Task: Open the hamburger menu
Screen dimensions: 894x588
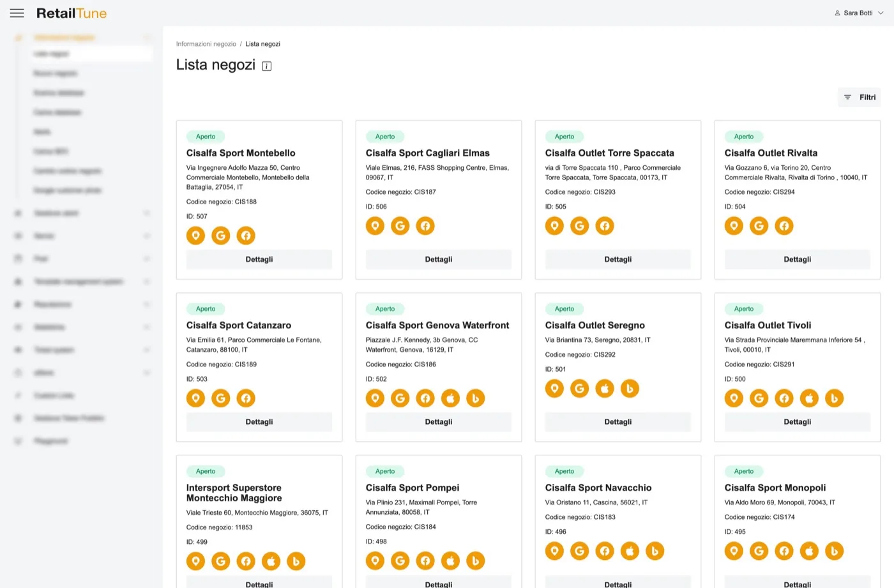Action: coord(17,13)
